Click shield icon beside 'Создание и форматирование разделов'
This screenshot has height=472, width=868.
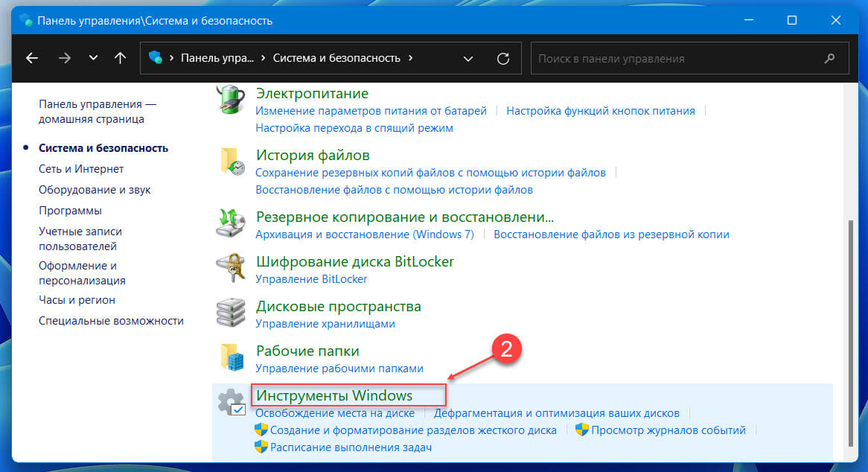point(261,430)
